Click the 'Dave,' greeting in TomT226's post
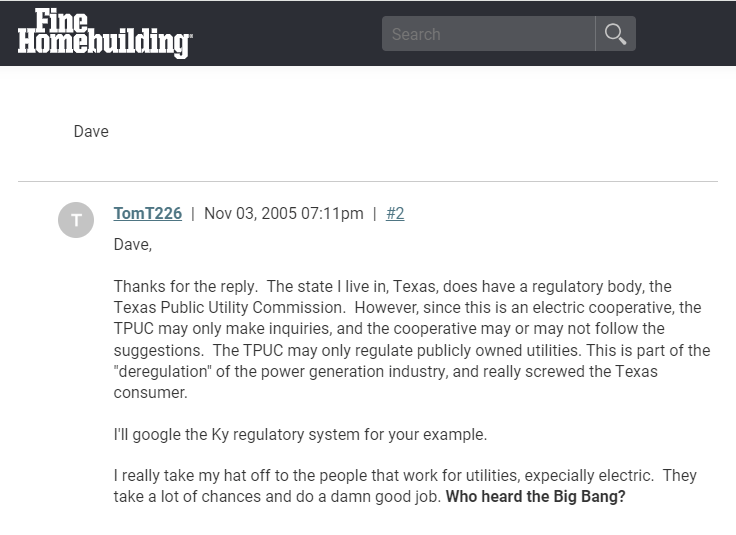This screenshot has height=535, width=736. (x=133, y=244)
